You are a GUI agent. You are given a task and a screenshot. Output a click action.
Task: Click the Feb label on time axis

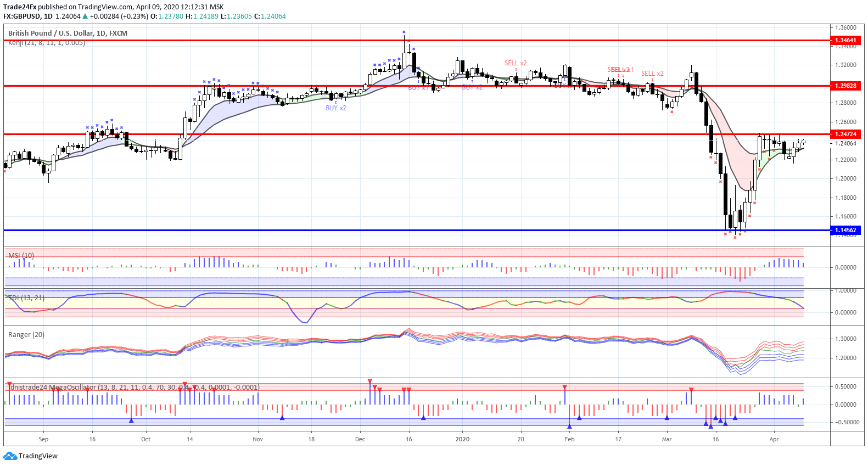click(x=569, y=439)
